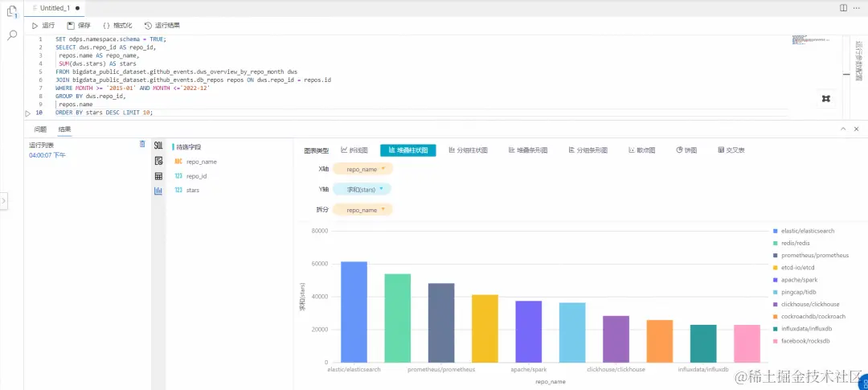The image size is (868, 390).
Task: Select the 饼图 pie chart type
Action: (x=686, y=150)
